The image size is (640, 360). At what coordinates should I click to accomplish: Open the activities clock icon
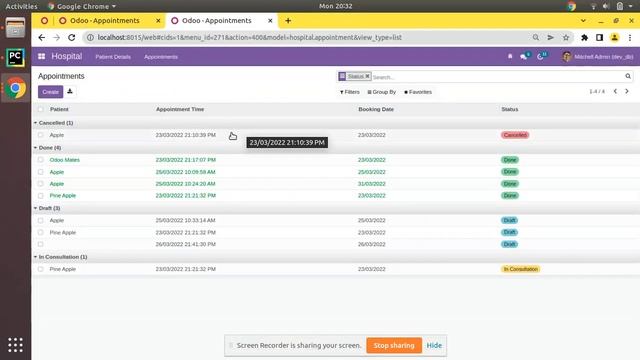pos(541,56)
